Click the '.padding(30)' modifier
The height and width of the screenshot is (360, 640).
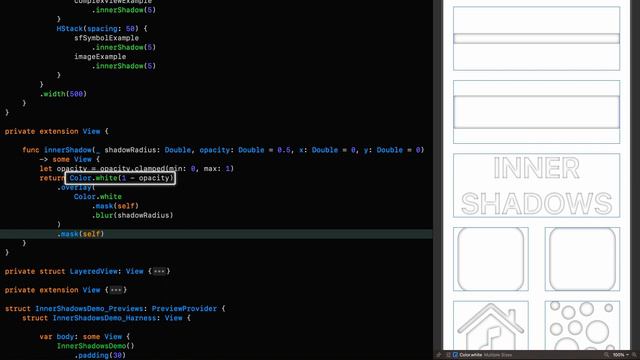(100, 355)
